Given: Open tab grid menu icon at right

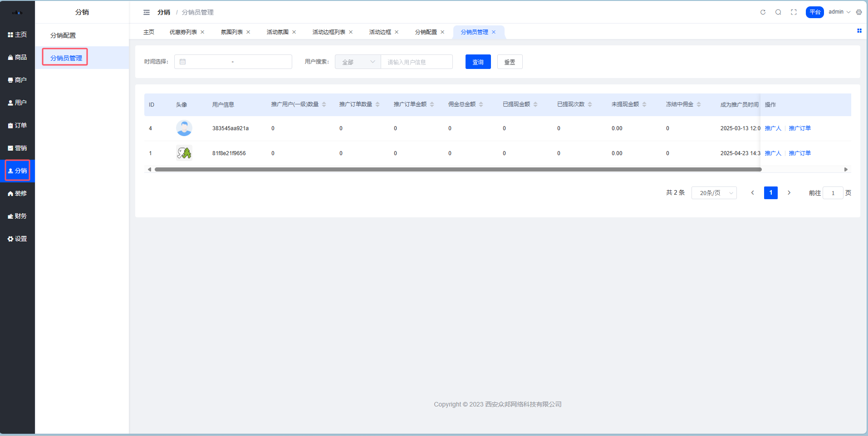Looking at the screenshot, I should [x=859, y=31].
